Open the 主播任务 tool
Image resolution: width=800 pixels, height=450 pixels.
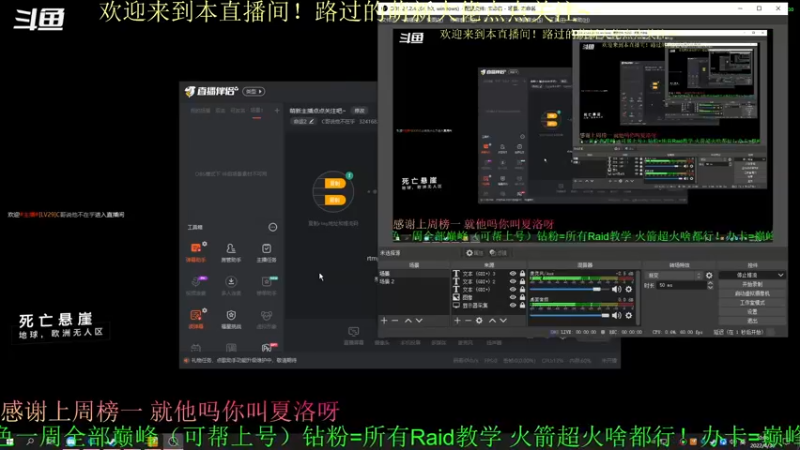(x=266, y=253)
